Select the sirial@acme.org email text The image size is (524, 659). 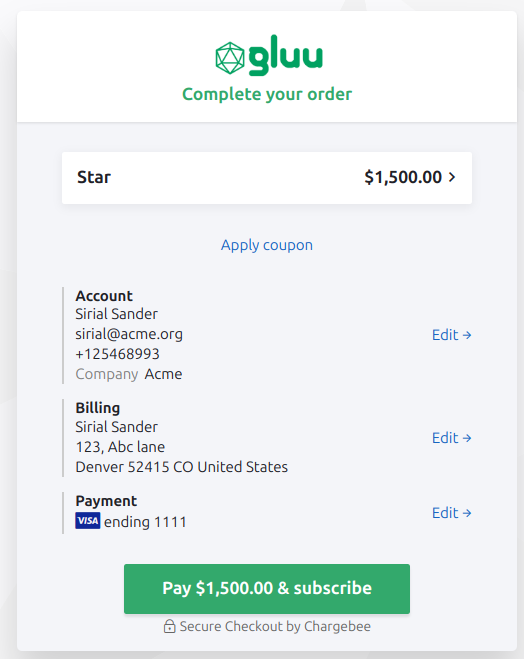pyautogui.click(x=129, y=334)
